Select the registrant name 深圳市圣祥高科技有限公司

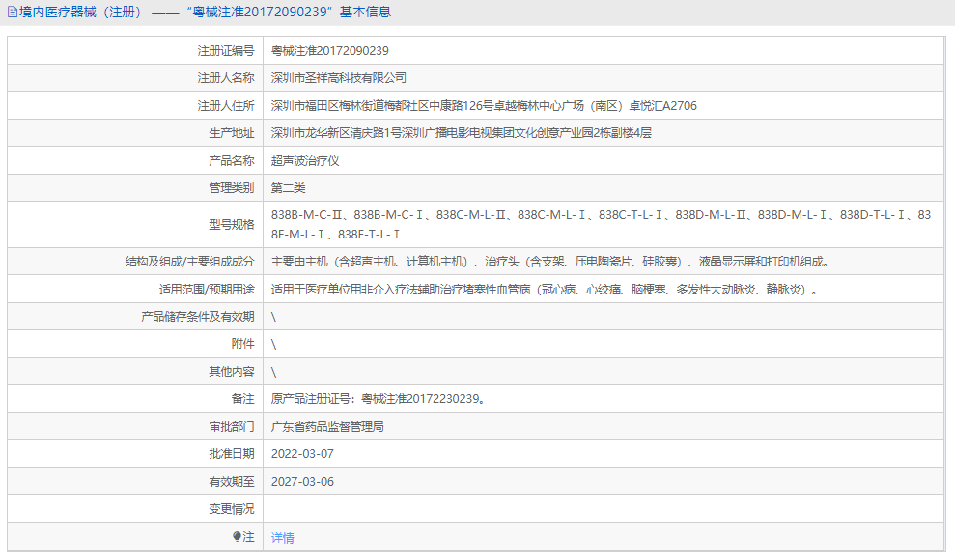pyautogui.click(x=339, y=78)
